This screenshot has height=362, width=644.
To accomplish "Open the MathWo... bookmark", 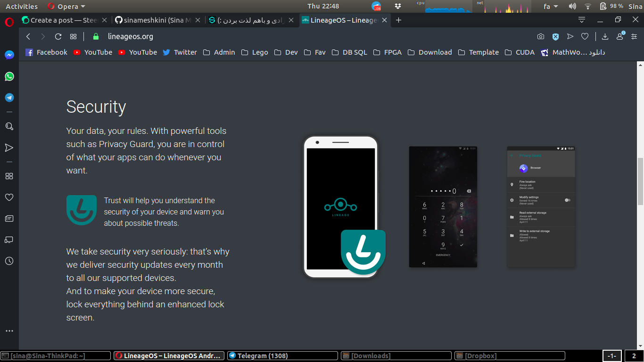I will pos(572,52).
